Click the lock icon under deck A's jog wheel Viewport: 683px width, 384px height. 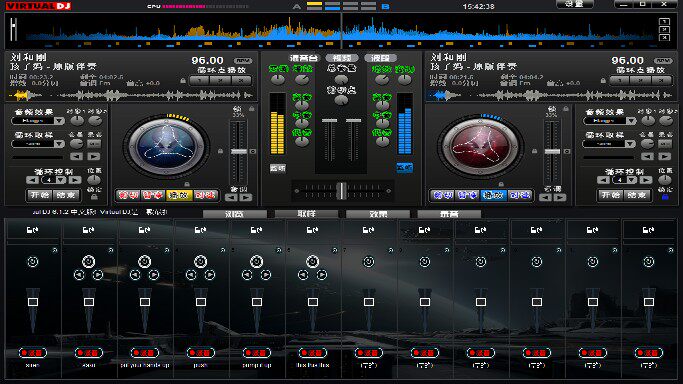click(x=187, y=184)
